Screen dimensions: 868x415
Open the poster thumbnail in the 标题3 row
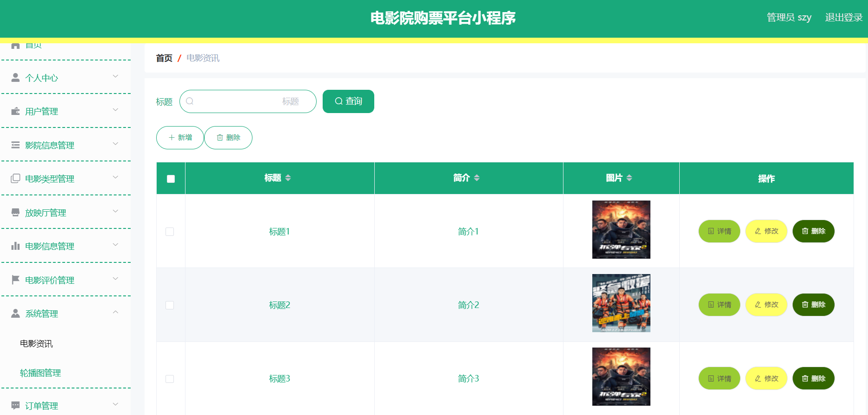(x=621, y=376)
